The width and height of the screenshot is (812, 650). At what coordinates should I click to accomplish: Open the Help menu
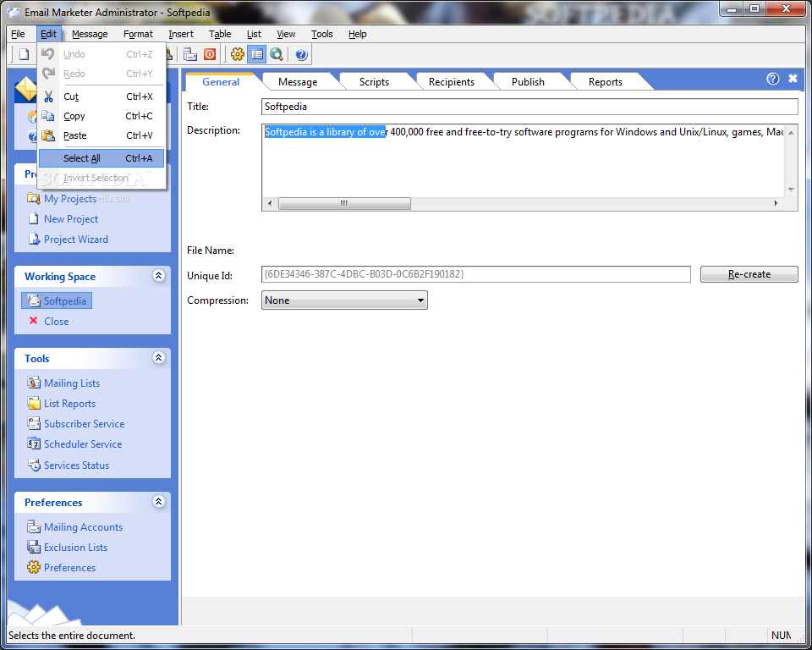[x=357, y=34]
